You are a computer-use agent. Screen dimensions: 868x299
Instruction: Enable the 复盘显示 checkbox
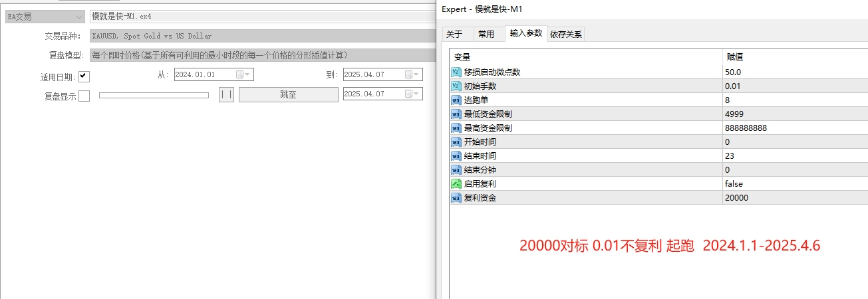(x=84, y=96)
